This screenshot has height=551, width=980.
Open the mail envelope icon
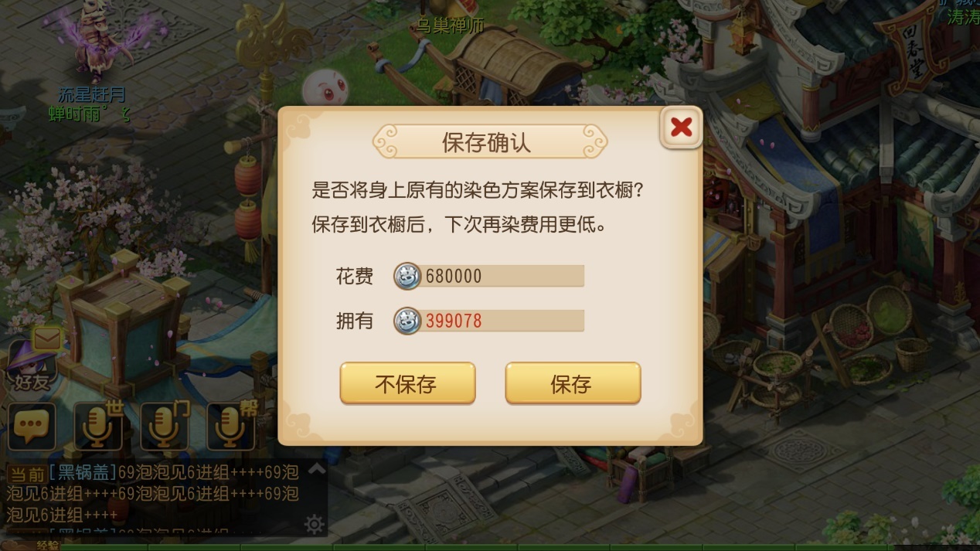click(47, 338)
